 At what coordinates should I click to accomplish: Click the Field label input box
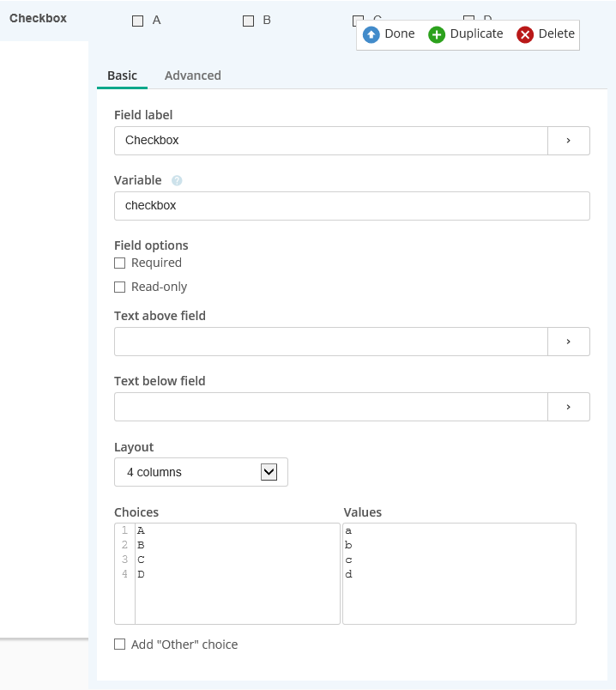click(x=330, y=141)
